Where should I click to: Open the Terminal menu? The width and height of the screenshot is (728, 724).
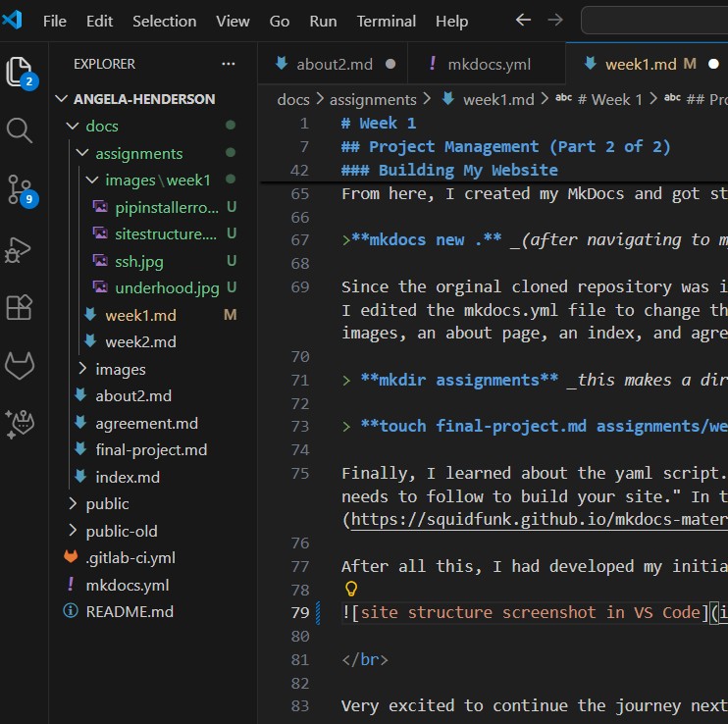click(387, 21)
